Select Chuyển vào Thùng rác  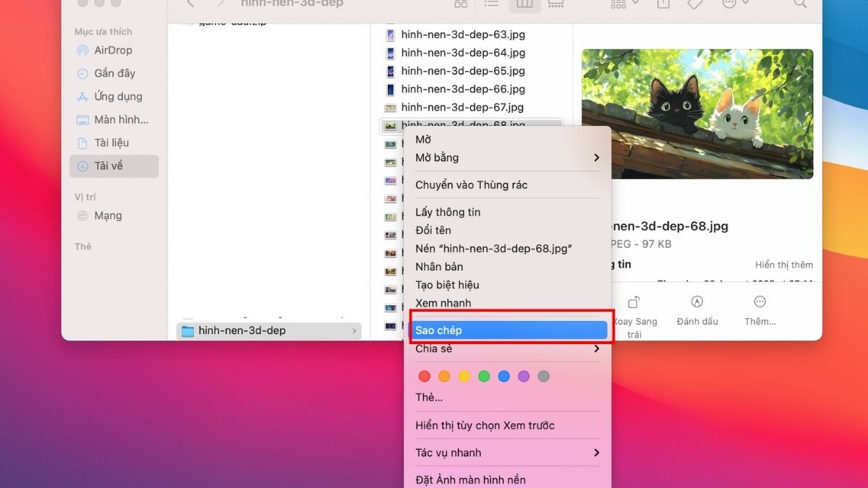(x=471, y=185)
